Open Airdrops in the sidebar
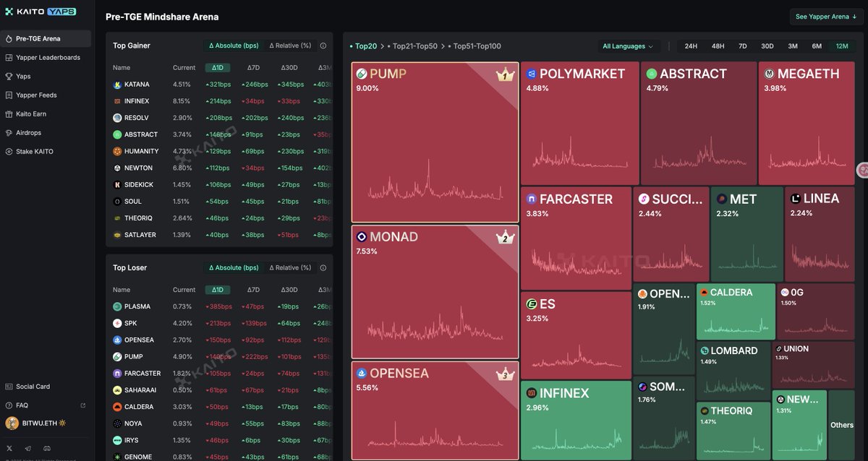 coord(46,132)
